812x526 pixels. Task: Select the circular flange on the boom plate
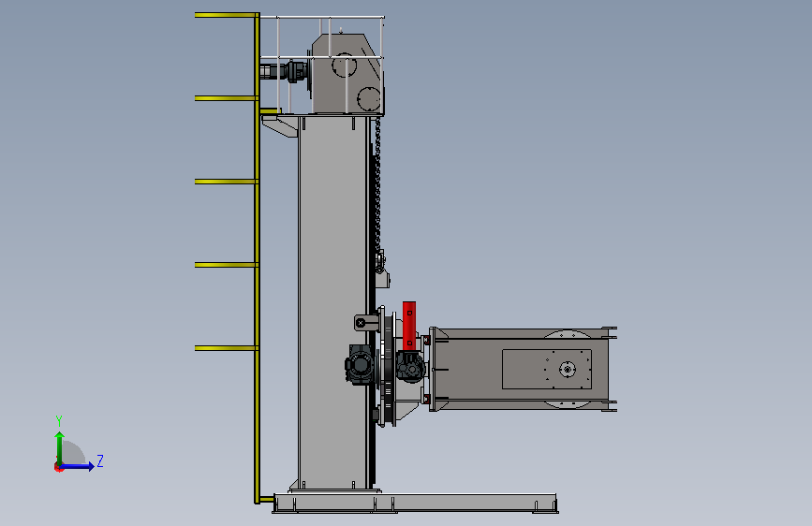tap(568, 369)
